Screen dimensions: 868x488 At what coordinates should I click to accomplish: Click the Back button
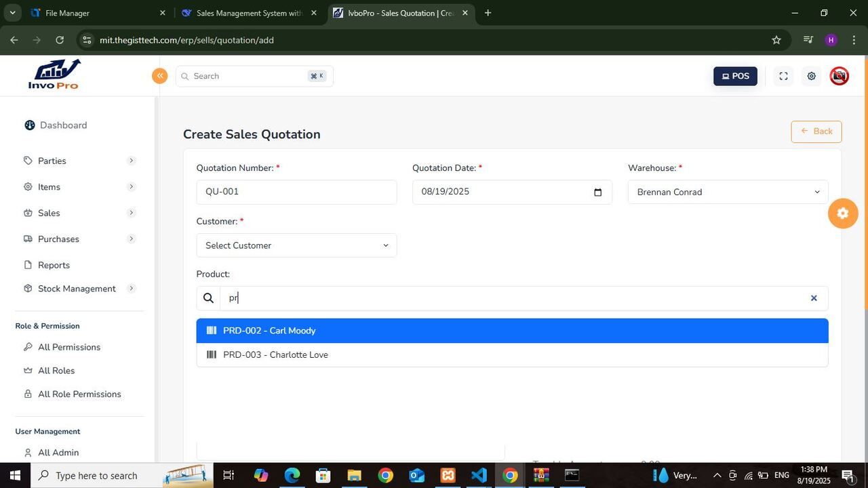816,131
